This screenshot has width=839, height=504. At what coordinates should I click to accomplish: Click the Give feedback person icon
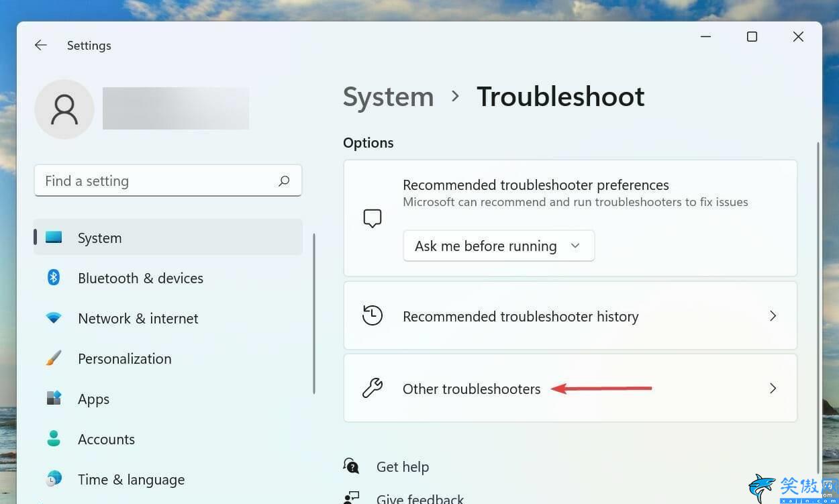351,498
